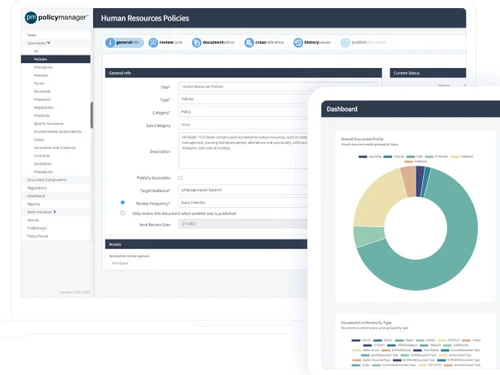Click the Draft legend swatch in Dashboard
Image resolution: width=500 pixels, height=375 pixels.
click(411, 156)
